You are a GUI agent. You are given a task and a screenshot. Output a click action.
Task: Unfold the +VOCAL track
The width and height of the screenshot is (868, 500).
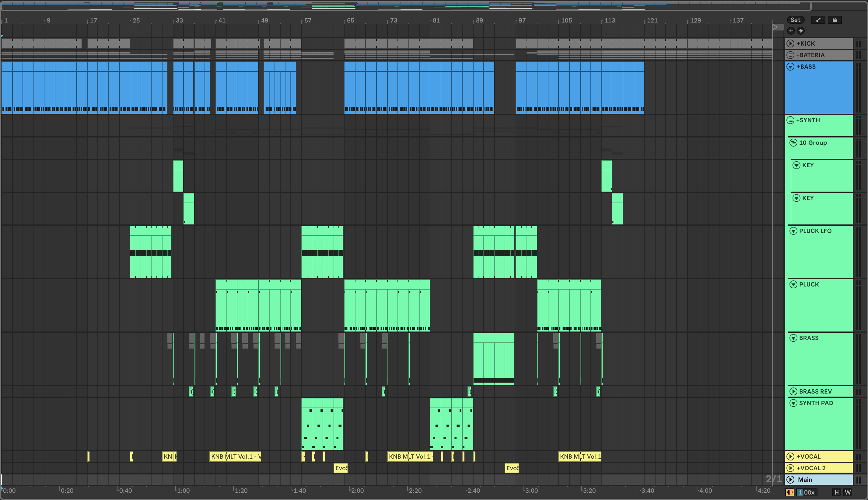pos(790,457)
